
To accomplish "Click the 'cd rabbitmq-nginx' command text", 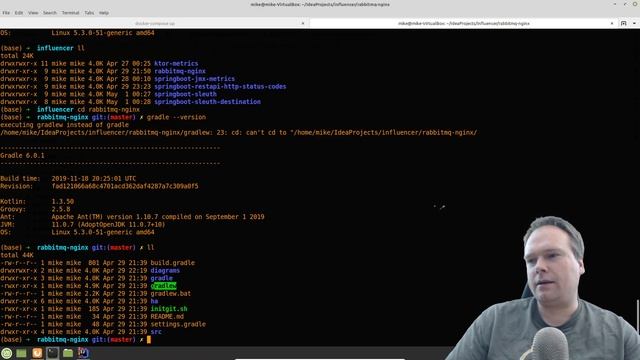I will [x=108, y=109].
